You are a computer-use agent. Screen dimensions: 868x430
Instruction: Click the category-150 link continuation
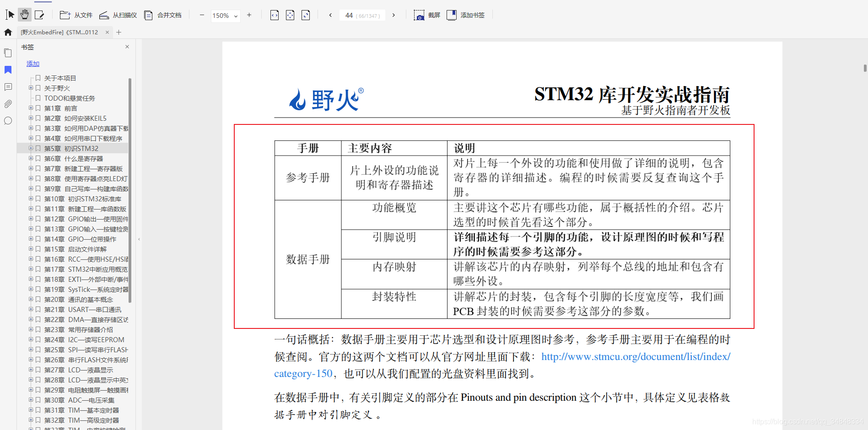pyautogui.click(x=303, y=373)
